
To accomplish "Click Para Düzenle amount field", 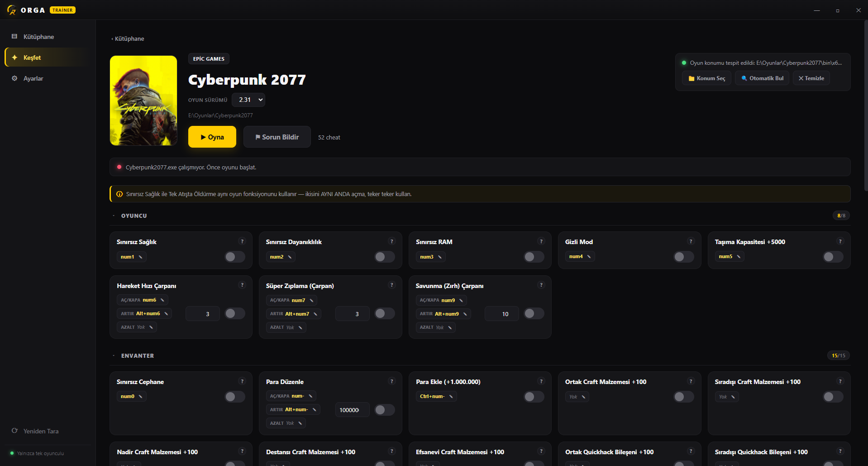I will click(353, 410).
